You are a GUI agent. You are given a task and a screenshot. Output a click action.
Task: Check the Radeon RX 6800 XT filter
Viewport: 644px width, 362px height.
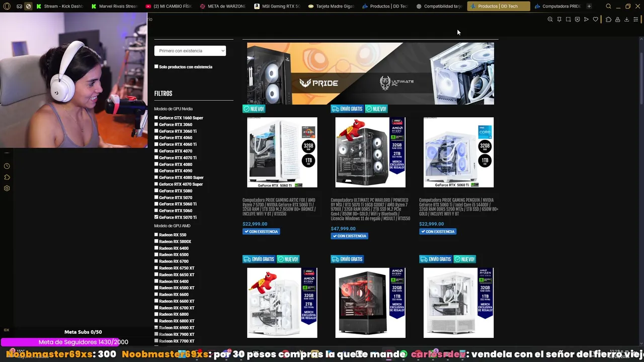coord(156,321)
